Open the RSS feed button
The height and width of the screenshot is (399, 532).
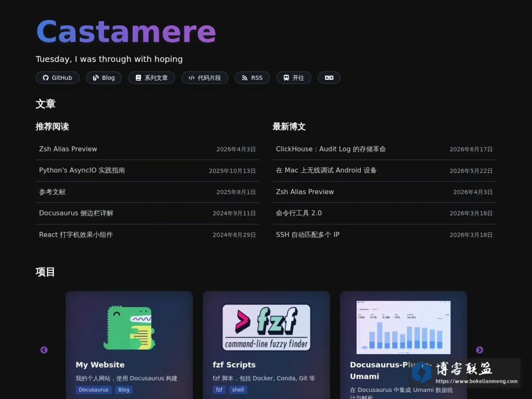[252, 78]
